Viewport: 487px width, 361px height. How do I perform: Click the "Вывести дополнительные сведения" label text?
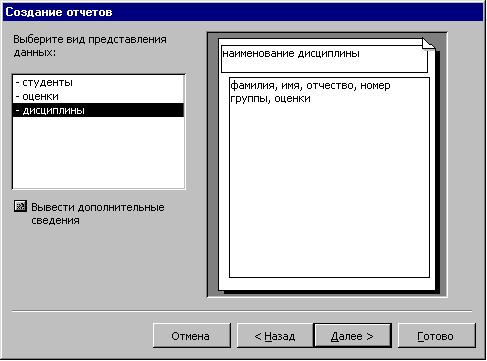pyautogui.click(x=98, y=214)
